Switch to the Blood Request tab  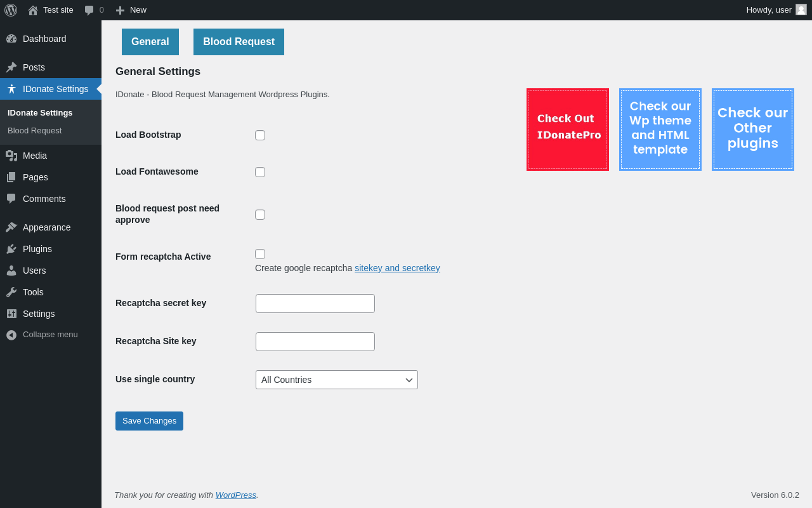(239, 42)
